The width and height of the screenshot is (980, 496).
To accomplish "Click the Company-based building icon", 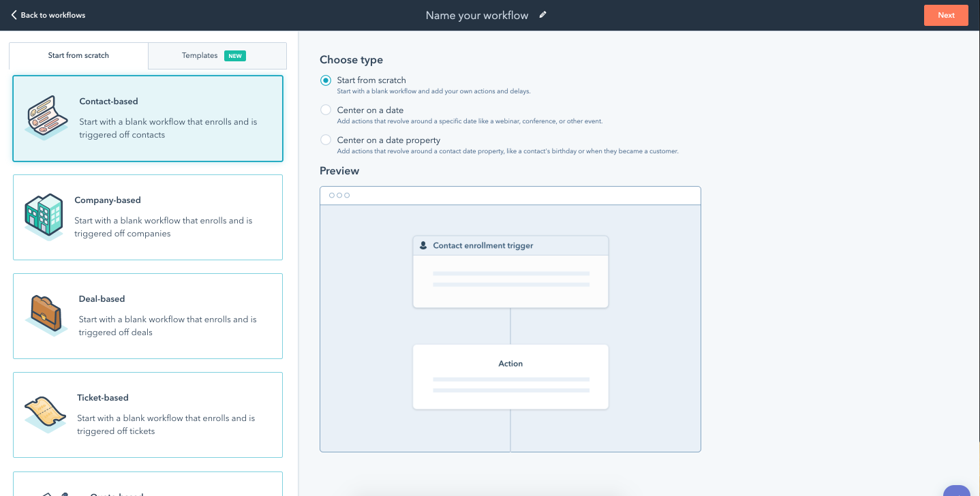I will click(x=44, y=217).
